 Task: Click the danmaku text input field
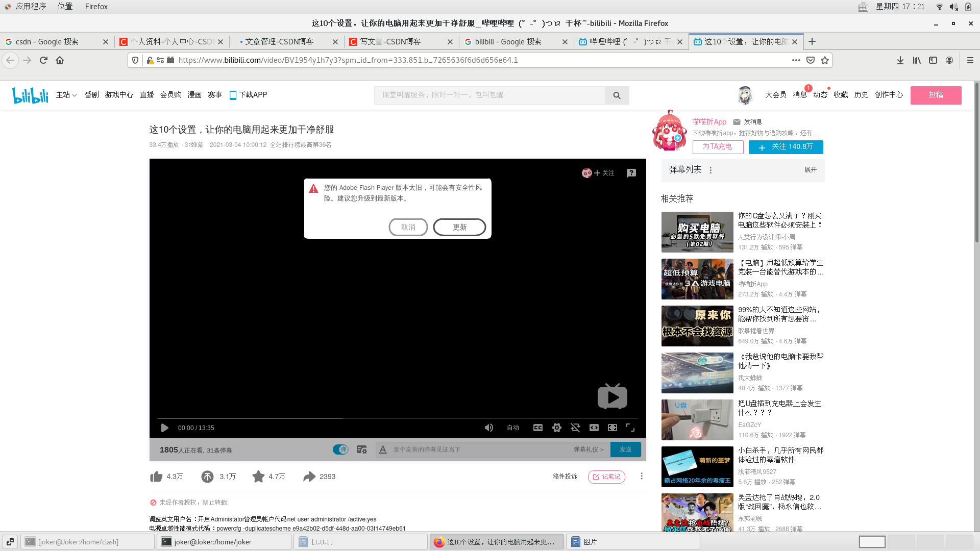[x=480, y=449]
